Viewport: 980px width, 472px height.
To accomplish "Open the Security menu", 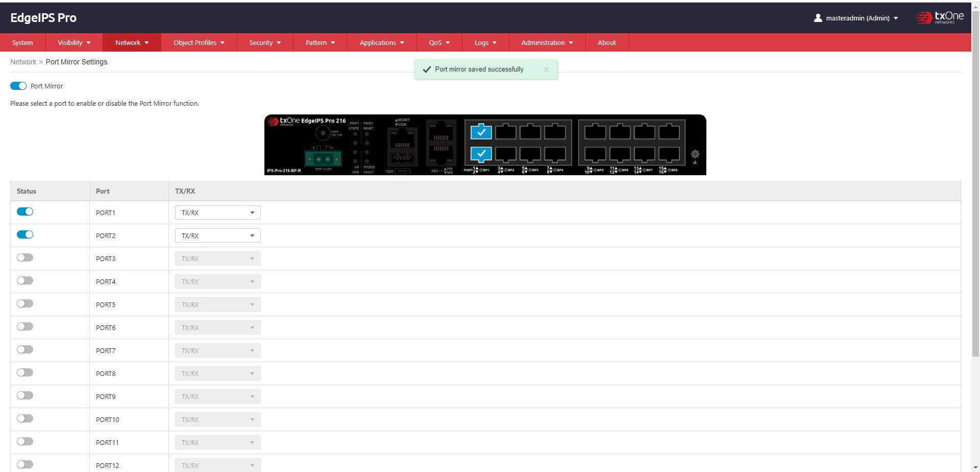I will tap(264, 42).
